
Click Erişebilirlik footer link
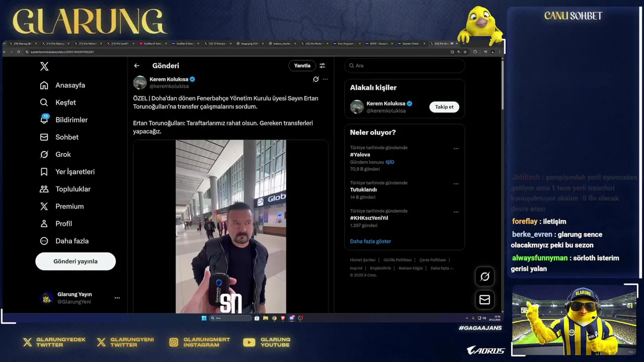point(381,268)
